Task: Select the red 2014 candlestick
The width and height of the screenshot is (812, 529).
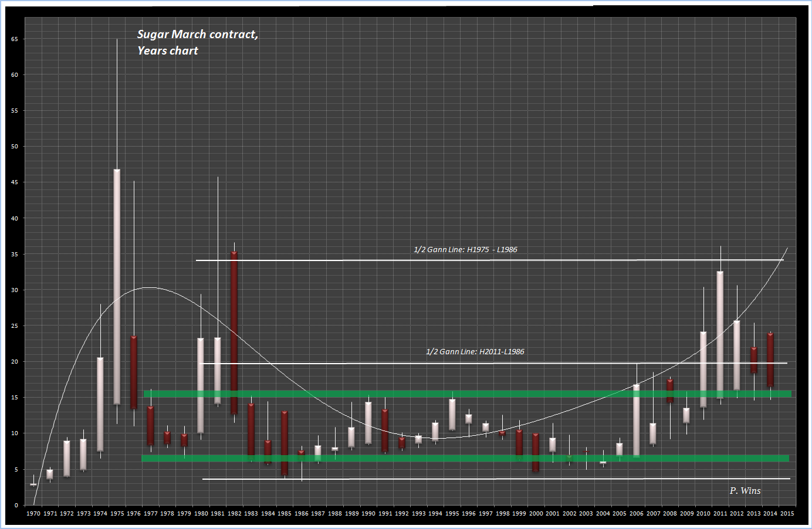Action: coord(770,358)
